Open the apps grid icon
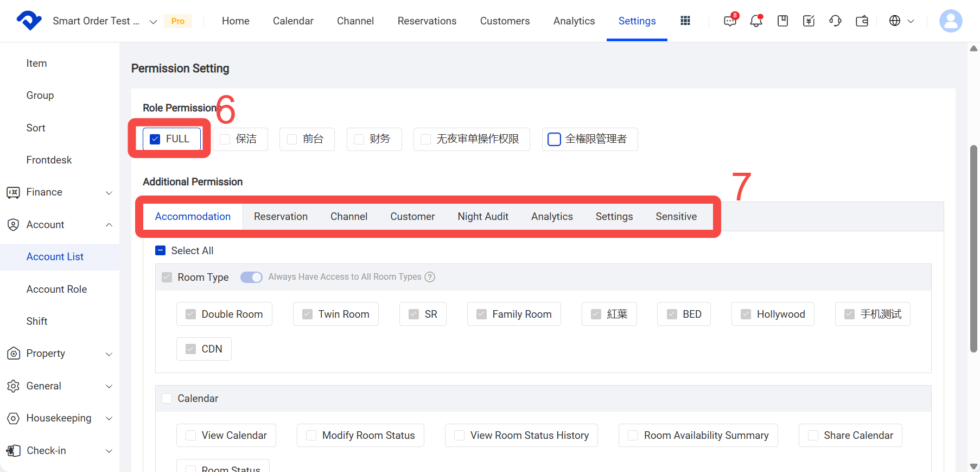 click(685, 21)
